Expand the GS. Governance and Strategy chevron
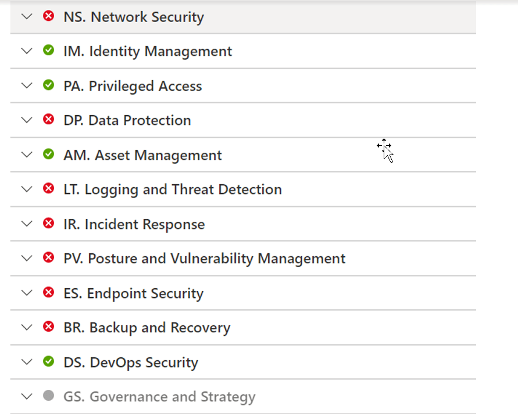The image size is (518, 420). [26, 396]
